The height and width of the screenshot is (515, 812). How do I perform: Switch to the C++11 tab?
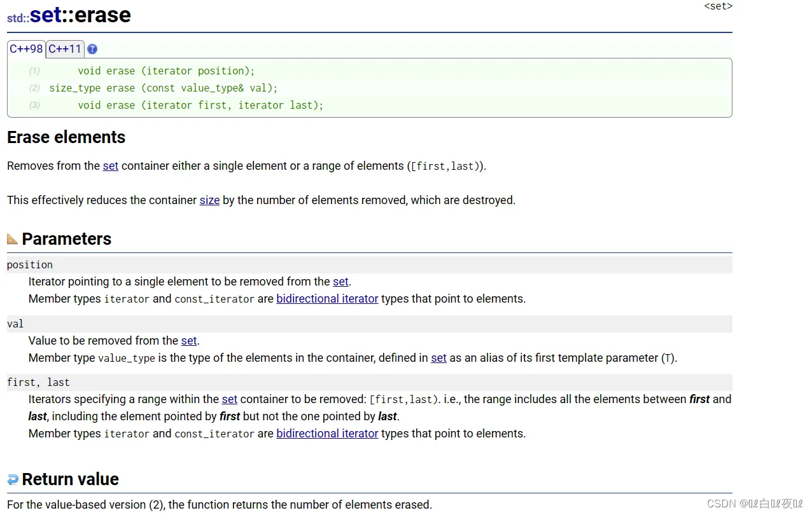pyautogui.click(x=65, y=49)
